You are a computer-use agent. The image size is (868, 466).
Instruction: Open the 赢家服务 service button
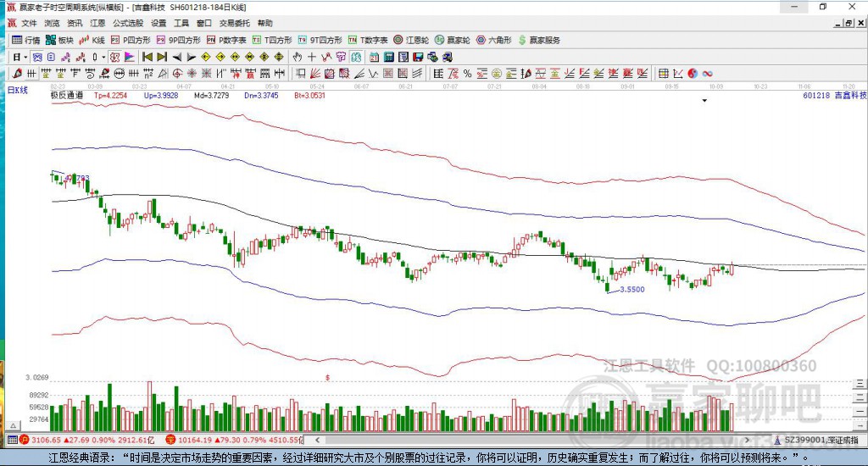point(539,40)
